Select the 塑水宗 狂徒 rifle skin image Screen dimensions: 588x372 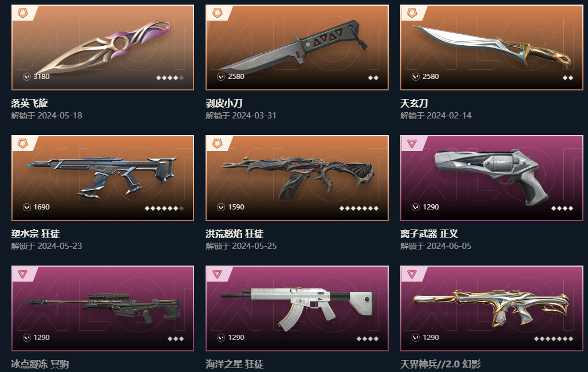tap(102, 178)
